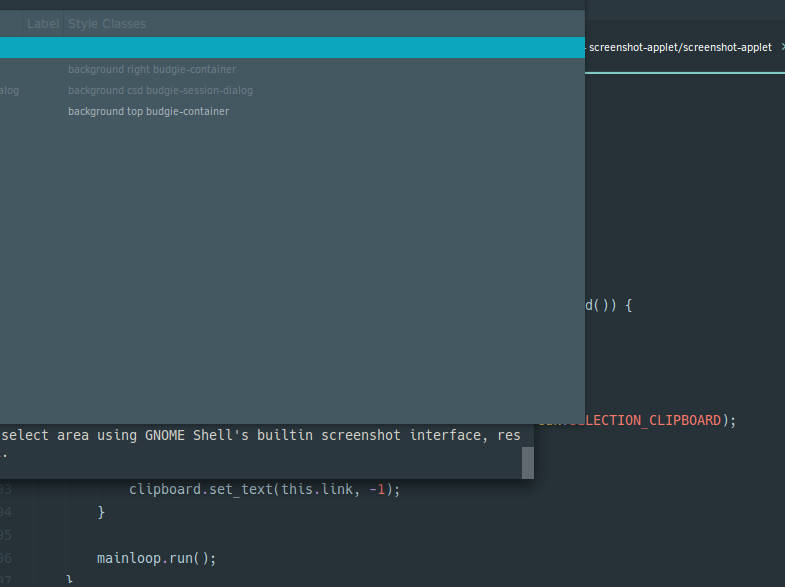Click the scrollbar thumb in the description popup
This screenshot has height=587, width=785.
pos(528,462)
